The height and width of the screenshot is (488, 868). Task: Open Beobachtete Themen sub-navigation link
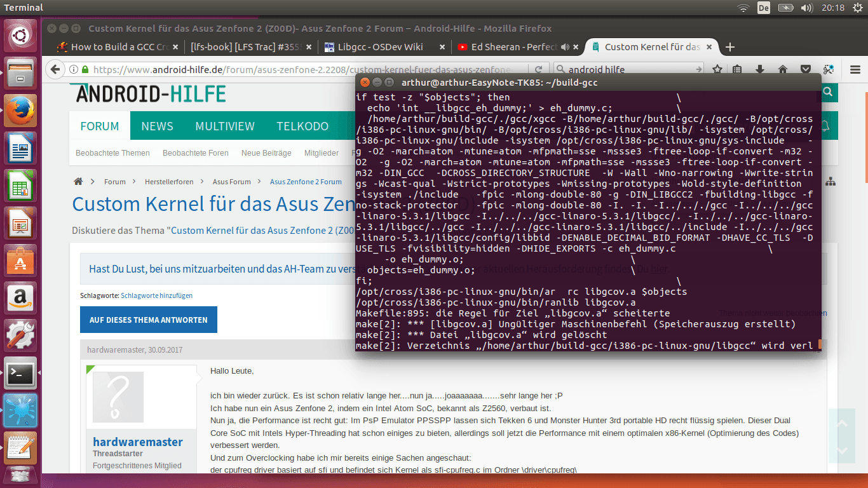[x=112, y=153]
